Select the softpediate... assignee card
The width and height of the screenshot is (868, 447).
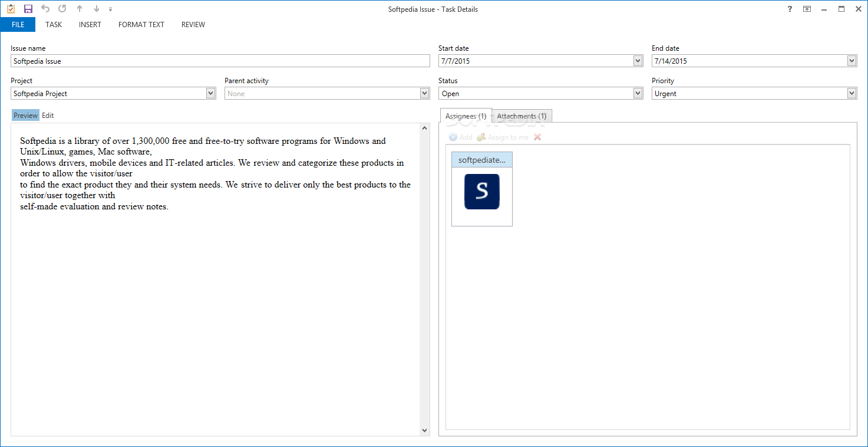(482, 189)
